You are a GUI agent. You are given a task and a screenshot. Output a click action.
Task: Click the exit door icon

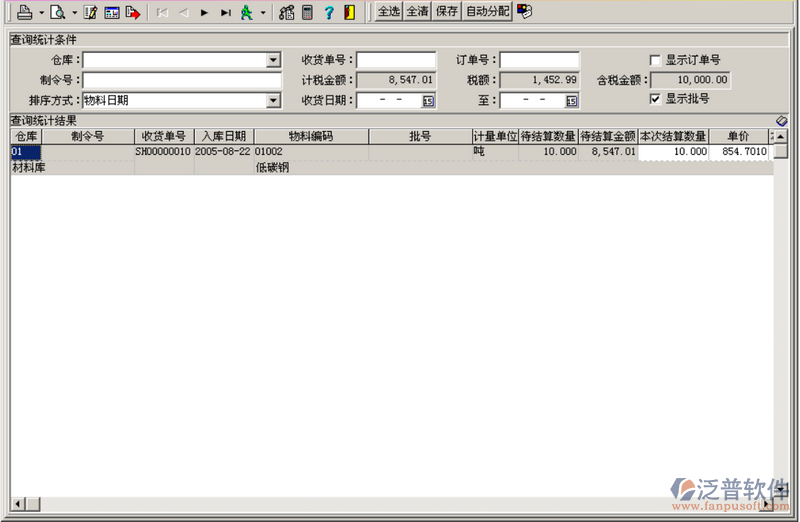(x=349, y=12)
